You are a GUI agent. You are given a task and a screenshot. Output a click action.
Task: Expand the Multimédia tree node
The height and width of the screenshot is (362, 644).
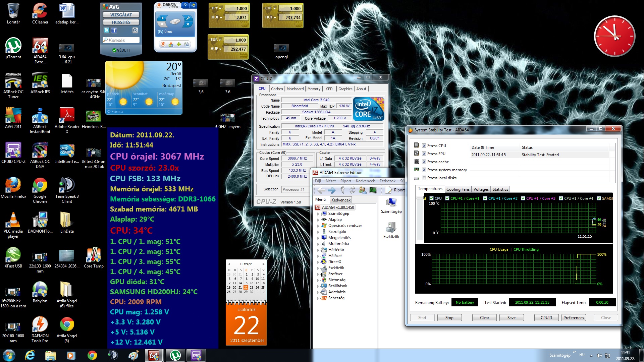318,244
